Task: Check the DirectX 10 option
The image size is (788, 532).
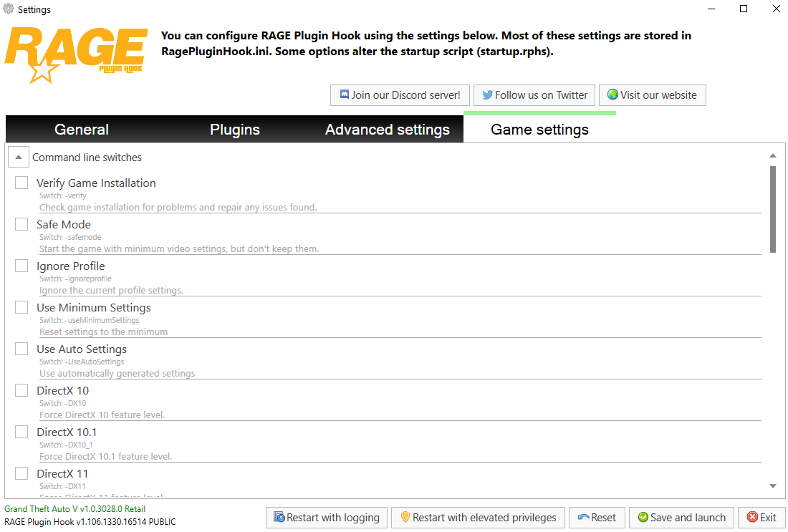Action: point(21,391)
